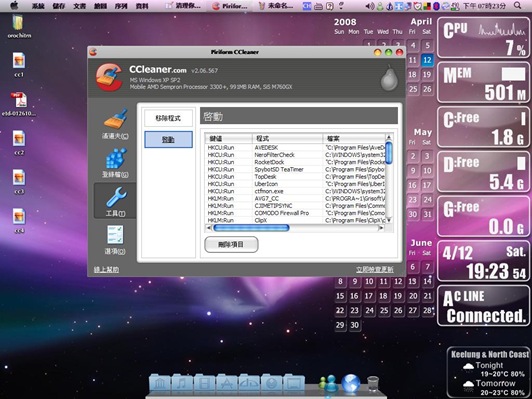
Task: Open the music note folder in dock
Action: tap(183, 383)
